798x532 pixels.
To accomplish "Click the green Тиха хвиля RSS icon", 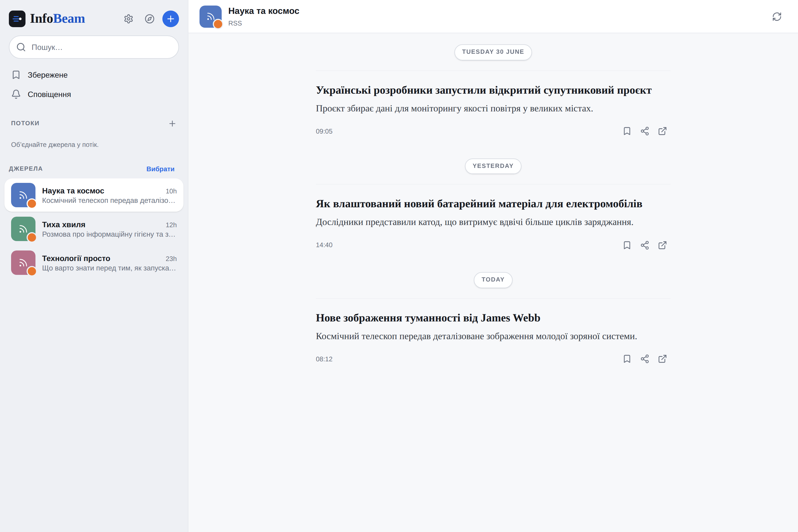I will point(23,229).
